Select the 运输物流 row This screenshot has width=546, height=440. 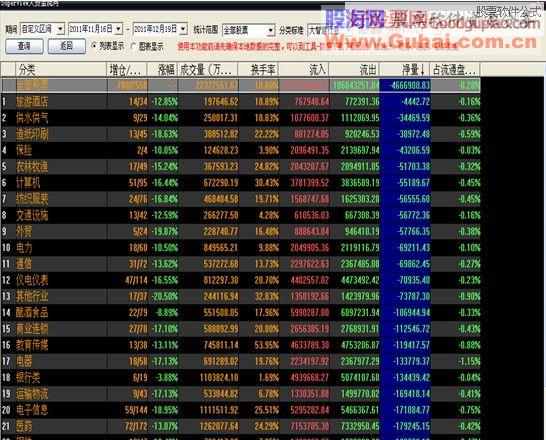point(241,394)
